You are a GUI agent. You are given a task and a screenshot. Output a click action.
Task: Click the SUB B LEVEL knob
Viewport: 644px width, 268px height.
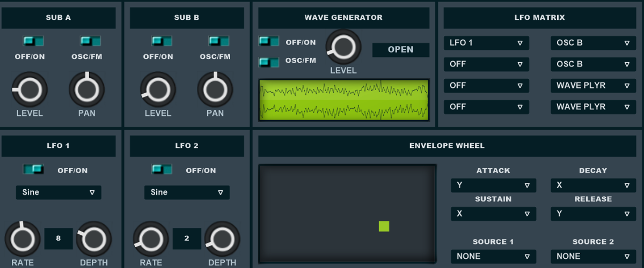point(158,90)
